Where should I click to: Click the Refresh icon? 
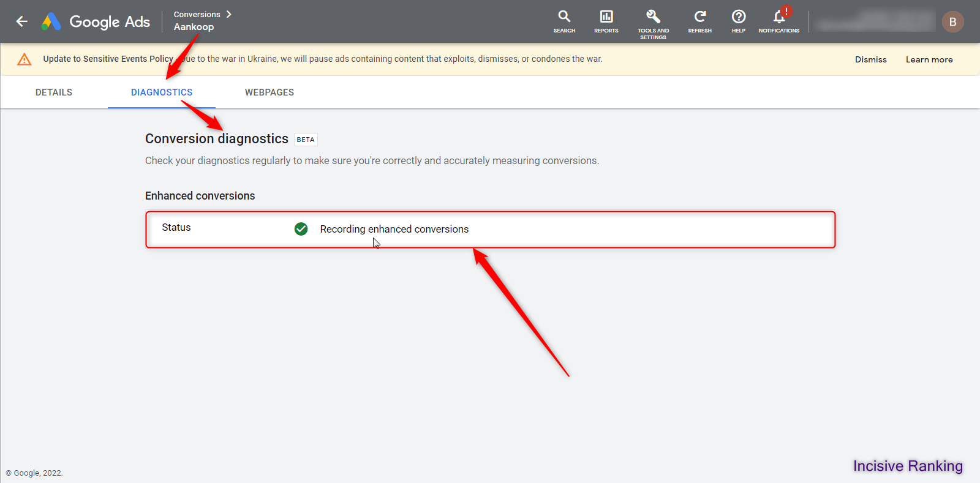(699, 21)
